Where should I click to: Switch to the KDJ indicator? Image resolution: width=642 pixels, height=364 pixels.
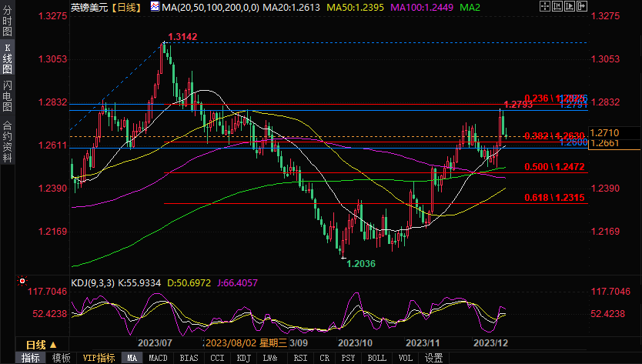coord(243,358)
